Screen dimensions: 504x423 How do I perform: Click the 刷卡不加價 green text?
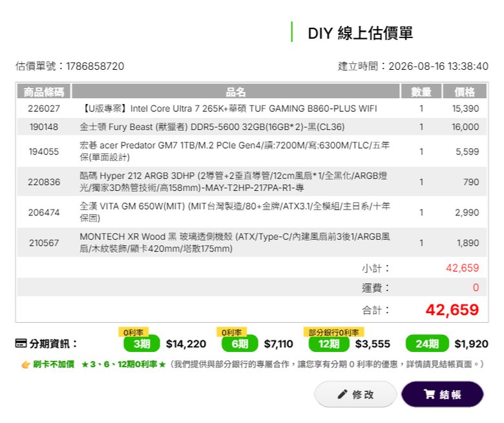point(54,364)
